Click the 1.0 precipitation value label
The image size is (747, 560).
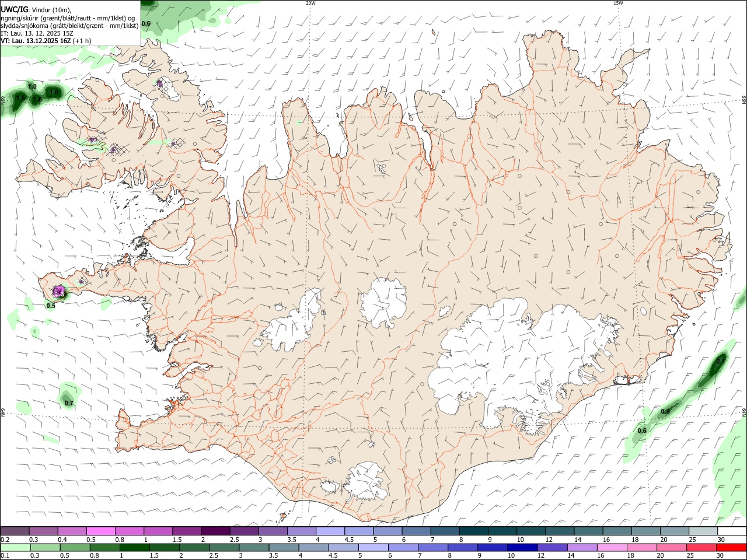(32, 86)
